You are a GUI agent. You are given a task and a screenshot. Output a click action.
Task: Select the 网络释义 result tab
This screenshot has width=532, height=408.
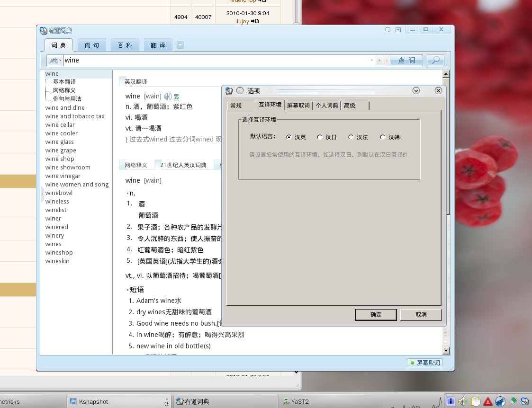(x=135, y=165)
